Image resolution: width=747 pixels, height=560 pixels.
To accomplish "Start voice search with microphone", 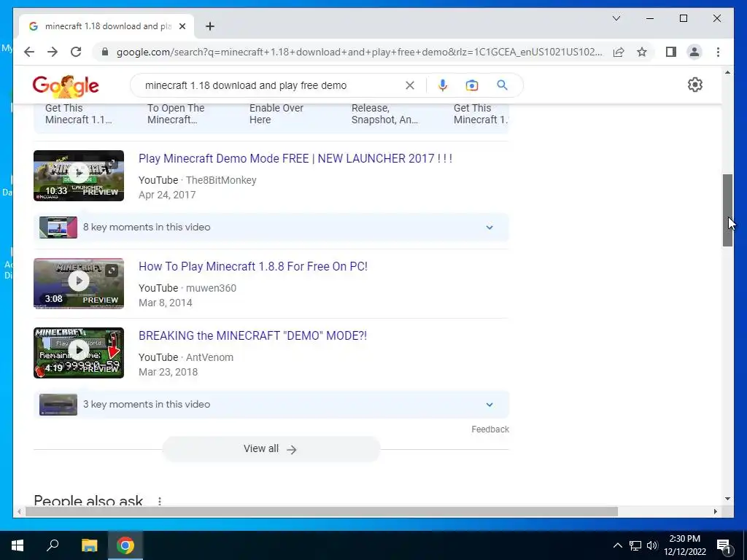I will (443, 85).
